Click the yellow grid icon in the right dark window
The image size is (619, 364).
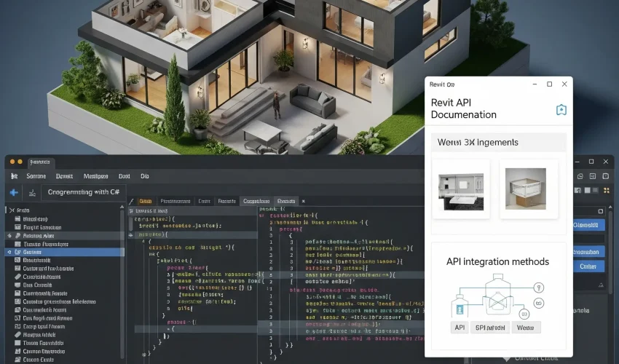607,190
